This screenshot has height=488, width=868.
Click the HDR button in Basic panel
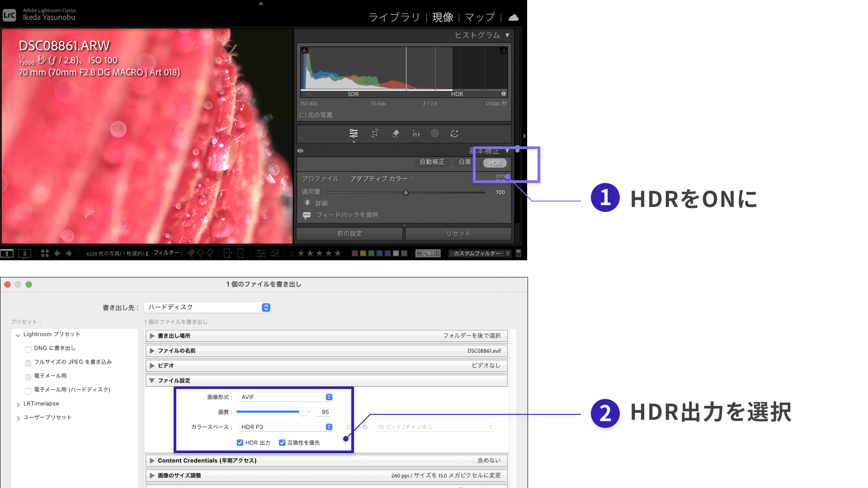coord(495,163)
